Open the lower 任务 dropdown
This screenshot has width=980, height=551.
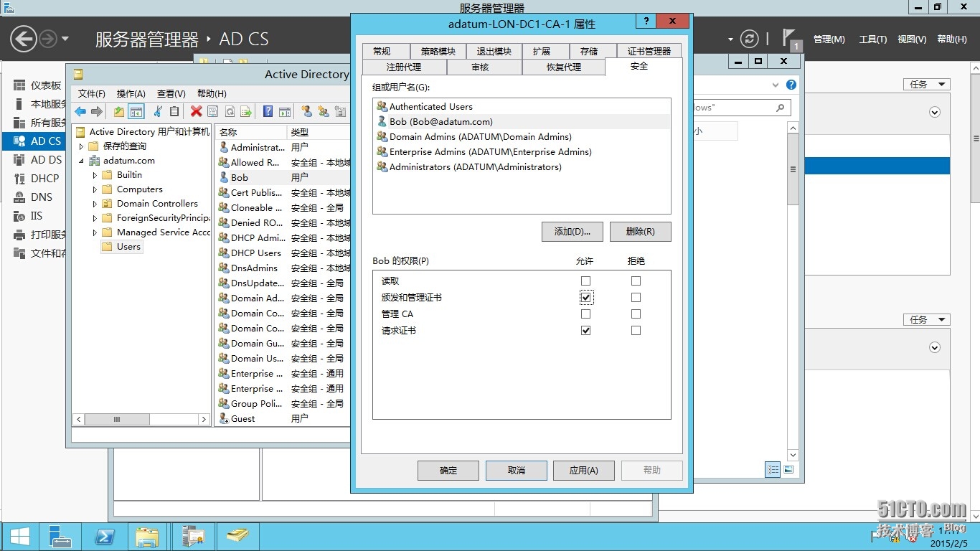[x=926, y=320]
